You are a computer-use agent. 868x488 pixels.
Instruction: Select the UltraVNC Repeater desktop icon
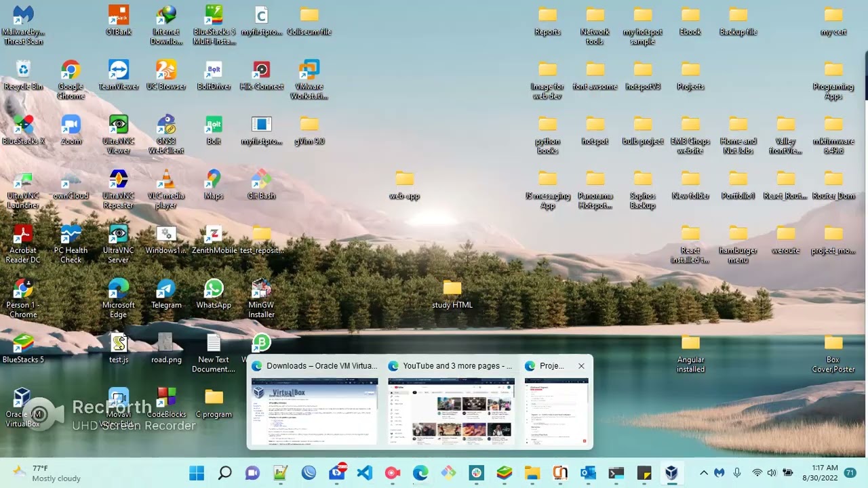pos(119,190)
